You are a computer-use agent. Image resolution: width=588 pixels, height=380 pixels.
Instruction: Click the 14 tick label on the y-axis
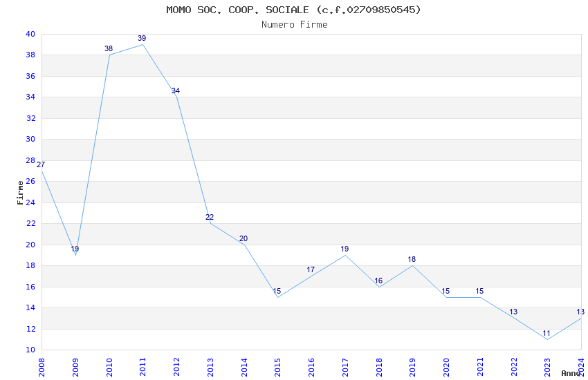[30, 307]
